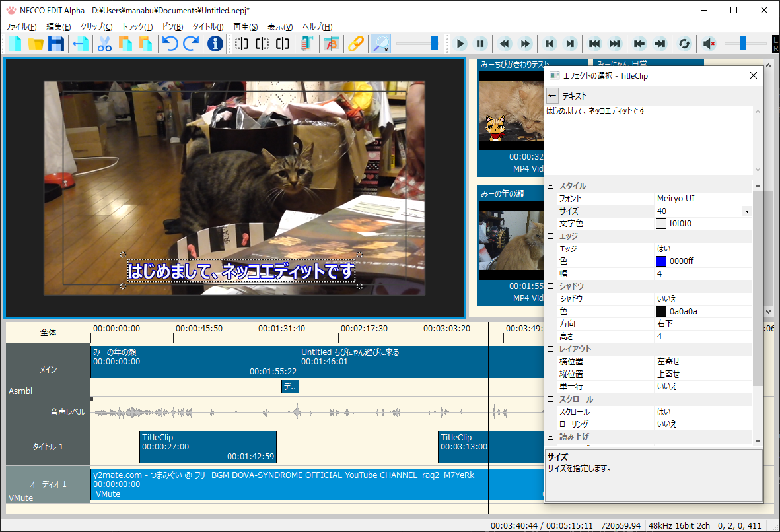Viewport: 780px width, 532px height.
Task: Click the back arrow beside テキスト
Action: pyautogui.click(x=552, y=96)
